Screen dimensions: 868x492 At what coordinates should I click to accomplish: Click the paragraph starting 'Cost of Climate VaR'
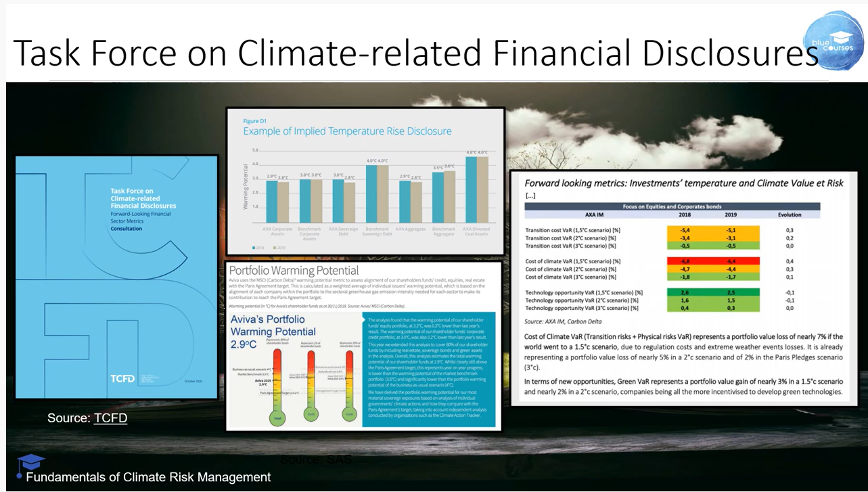tap(684, 352)
